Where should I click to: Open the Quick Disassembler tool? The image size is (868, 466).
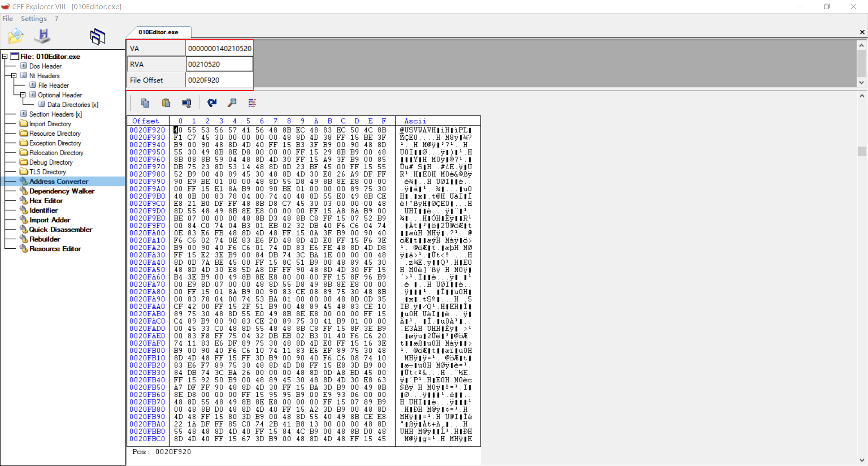pyautogui.click(x=61, y=230)
